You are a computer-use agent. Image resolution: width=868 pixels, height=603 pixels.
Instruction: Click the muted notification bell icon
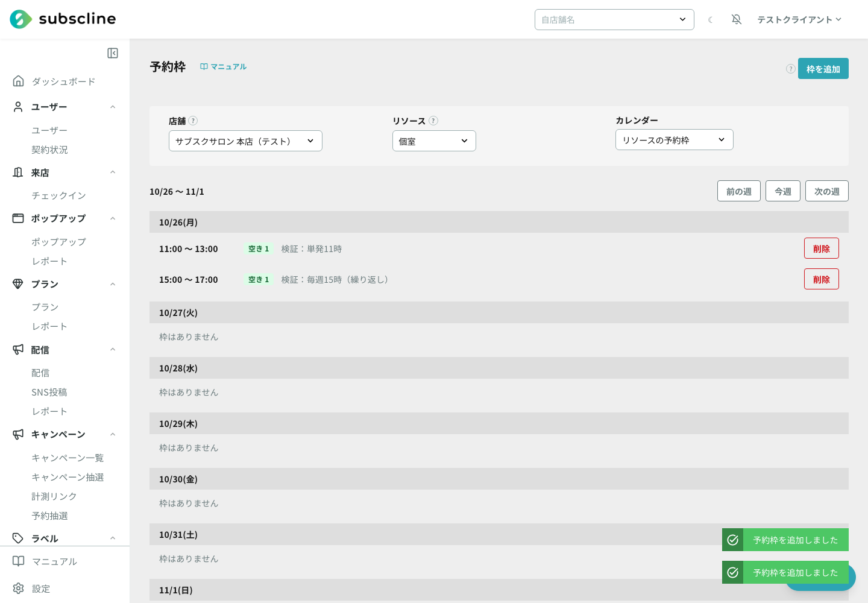pyautogui.click(x=737, y=19)
